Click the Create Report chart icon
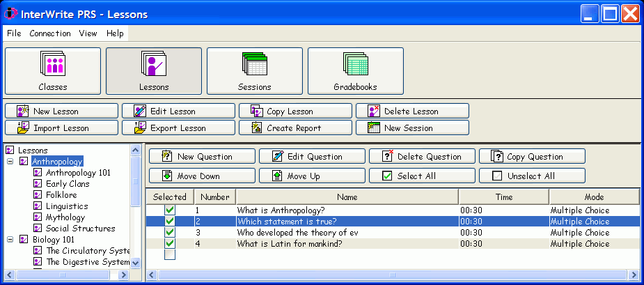This screenshot has width=644, height=285. [257, 128]
